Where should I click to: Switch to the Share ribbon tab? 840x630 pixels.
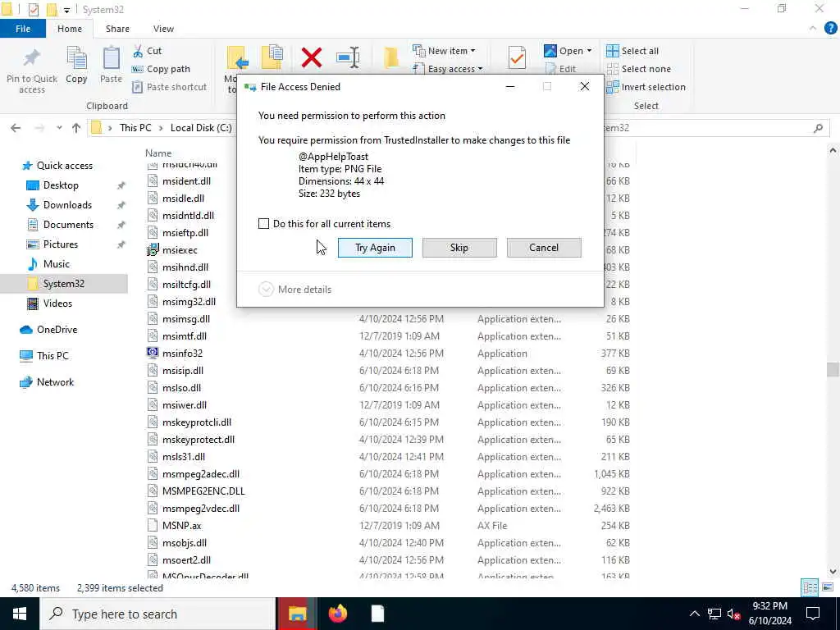click(x=117, y=29)
